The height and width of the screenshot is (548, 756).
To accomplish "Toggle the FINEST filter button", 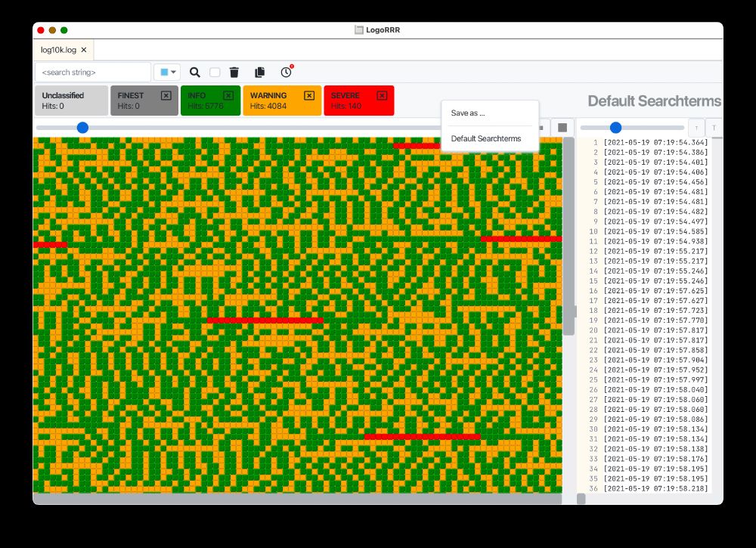I will (144, 101).
